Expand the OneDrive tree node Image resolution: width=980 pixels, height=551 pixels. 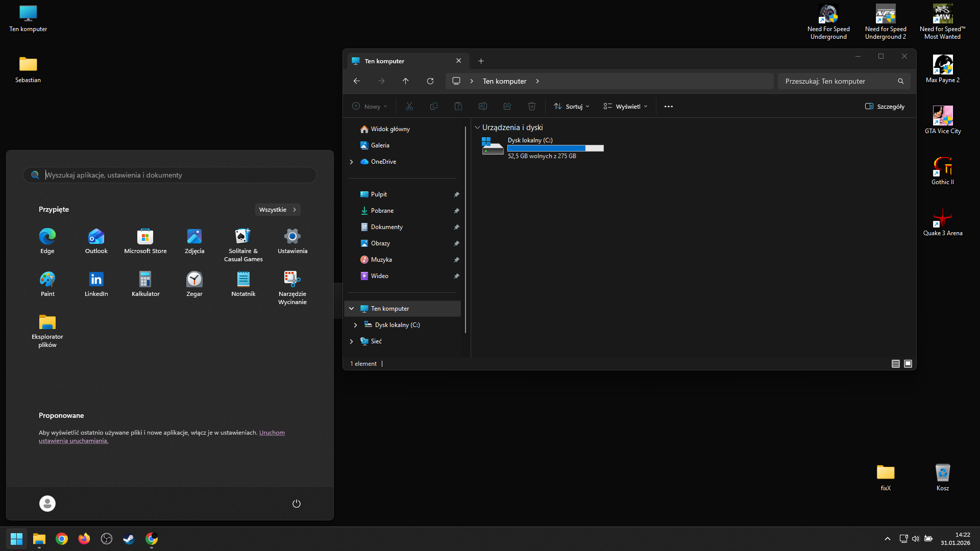(351, 162)
